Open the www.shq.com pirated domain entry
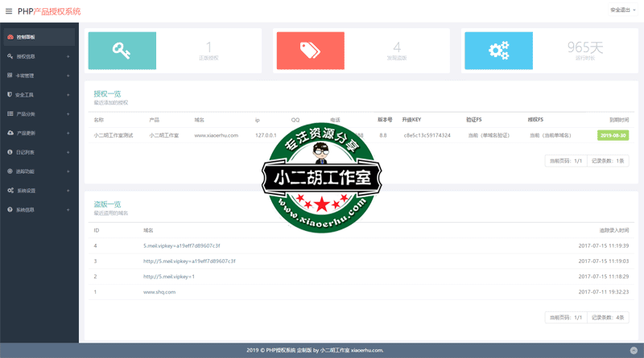Viewport: 644px width, 358px height. pos(159,291)
